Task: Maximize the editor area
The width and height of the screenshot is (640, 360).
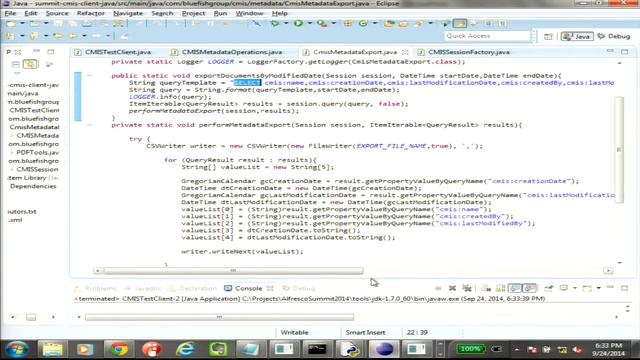Action: click(624, 52)
